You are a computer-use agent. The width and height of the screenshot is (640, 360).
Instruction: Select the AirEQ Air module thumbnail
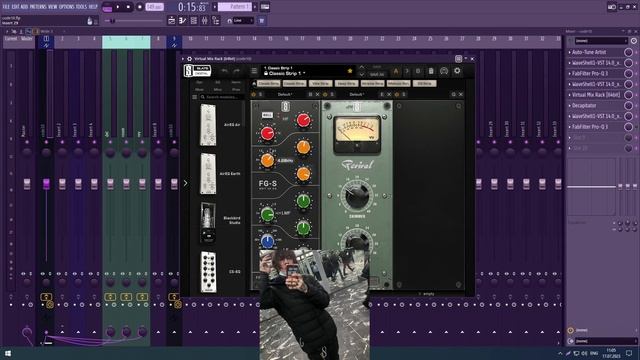208,124
